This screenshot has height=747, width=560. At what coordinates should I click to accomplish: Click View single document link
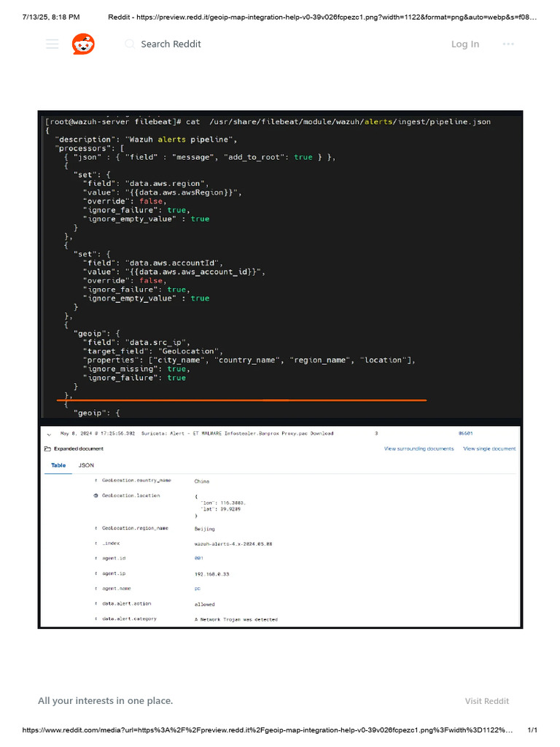[x=489, y=449]
